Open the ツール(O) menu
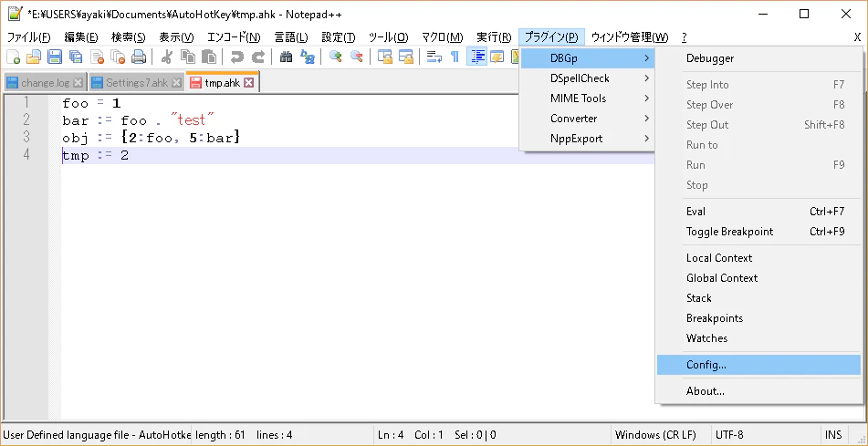Screen dimensions: 868x446 click(x=389, y=37)
